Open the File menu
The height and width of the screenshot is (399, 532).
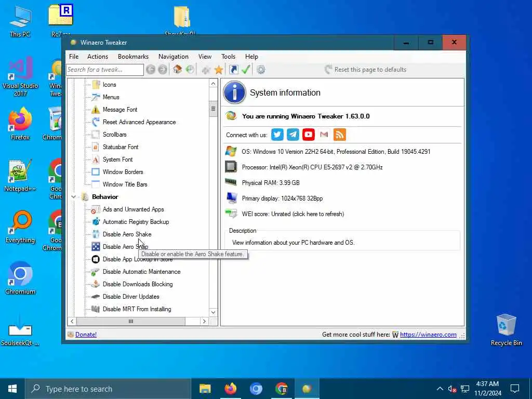tap(74, 57)
